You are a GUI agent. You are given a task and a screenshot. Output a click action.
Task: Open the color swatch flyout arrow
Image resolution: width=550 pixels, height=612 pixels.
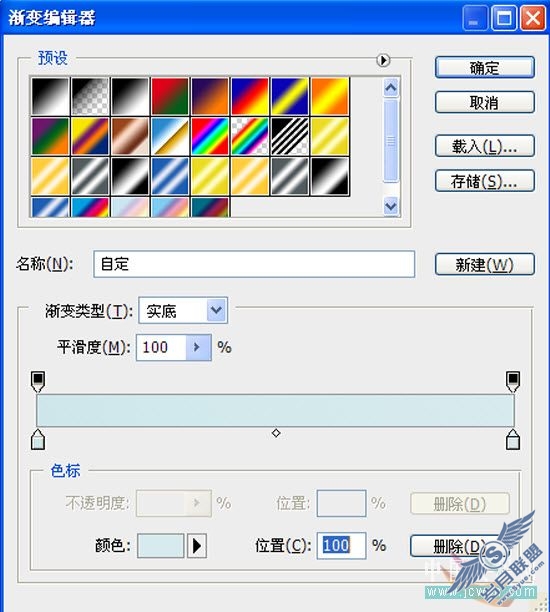pyautogui.click(x=197, y=545)
